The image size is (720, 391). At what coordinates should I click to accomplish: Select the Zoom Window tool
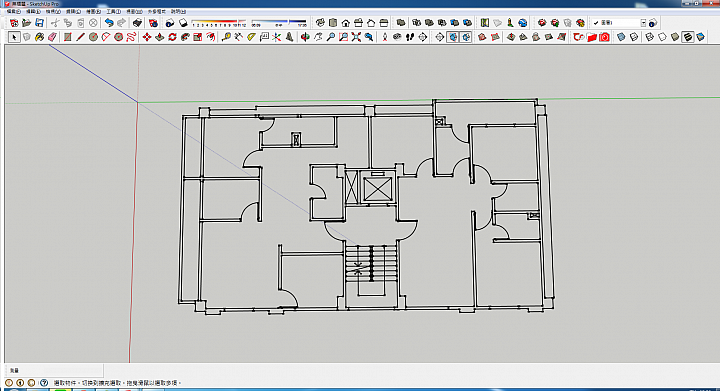tap(343, 37)
